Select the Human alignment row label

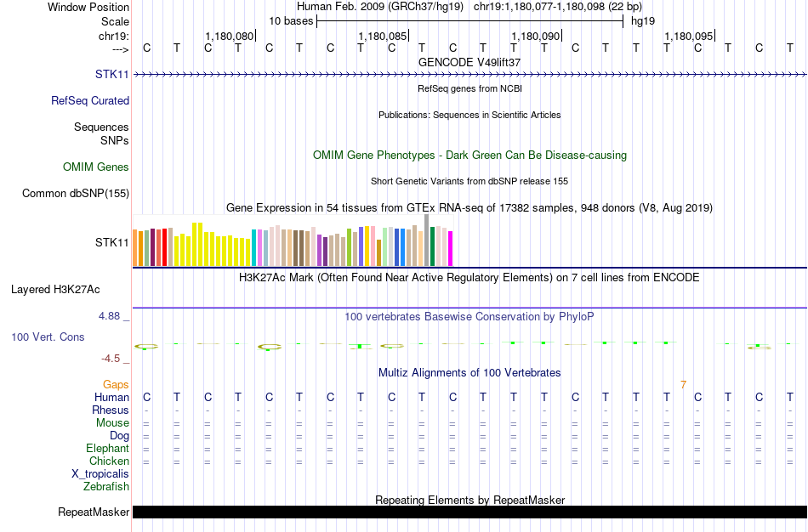[x=111, y=397]
